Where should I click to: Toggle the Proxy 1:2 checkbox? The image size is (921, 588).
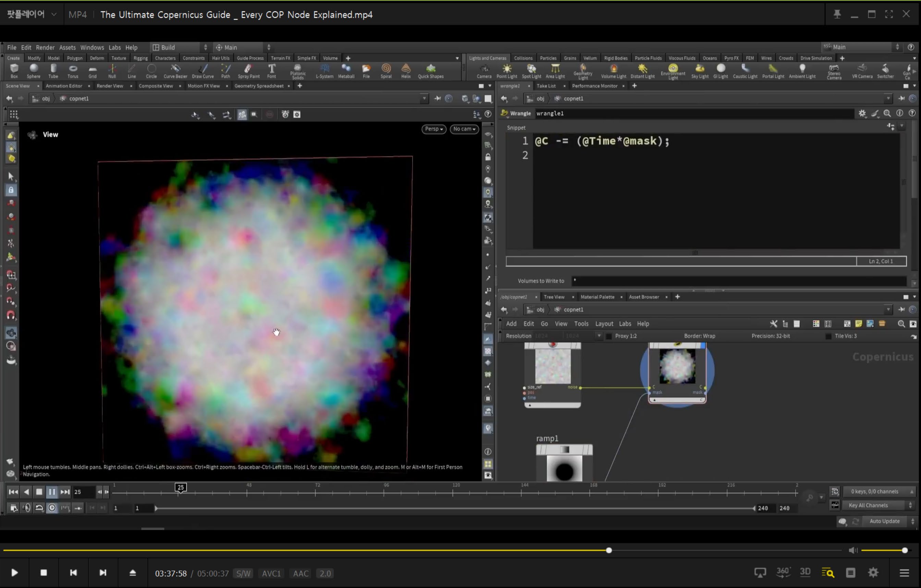[609, 336]
